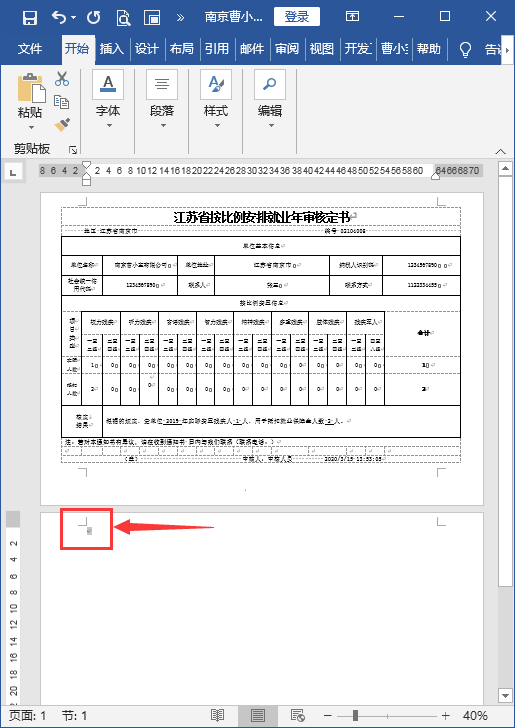Switch to the 设计 tab
515x728 pixels.
click(x=147, y=49)
